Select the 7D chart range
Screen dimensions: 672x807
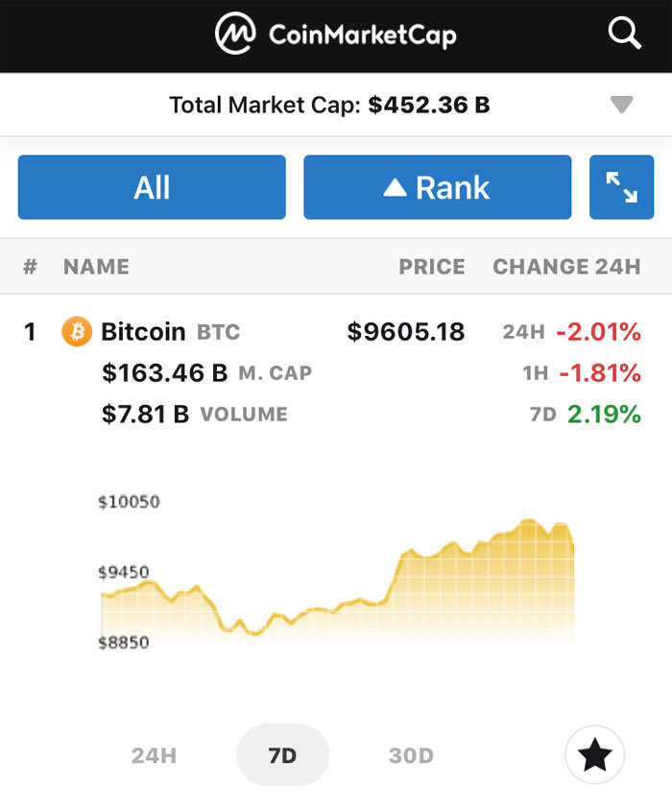(282, 755)
